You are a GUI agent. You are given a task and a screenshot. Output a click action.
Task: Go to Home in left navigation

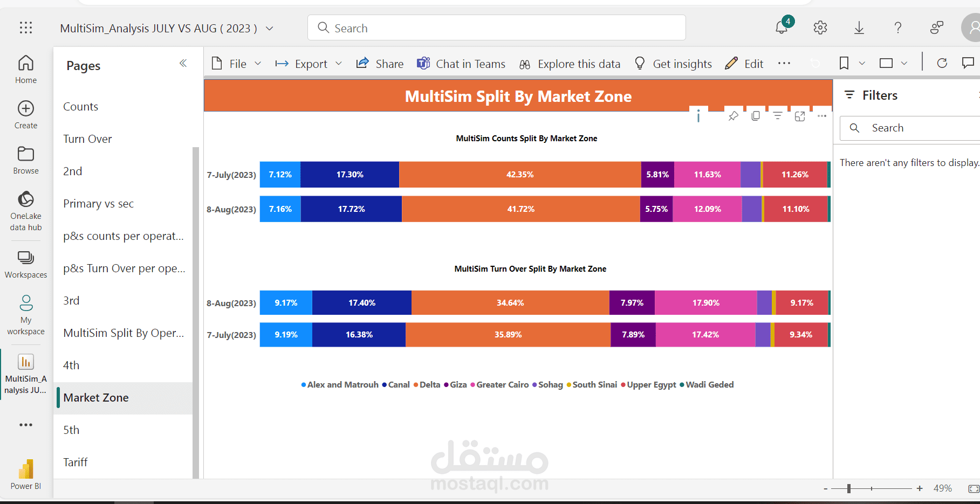pos(26,70)
